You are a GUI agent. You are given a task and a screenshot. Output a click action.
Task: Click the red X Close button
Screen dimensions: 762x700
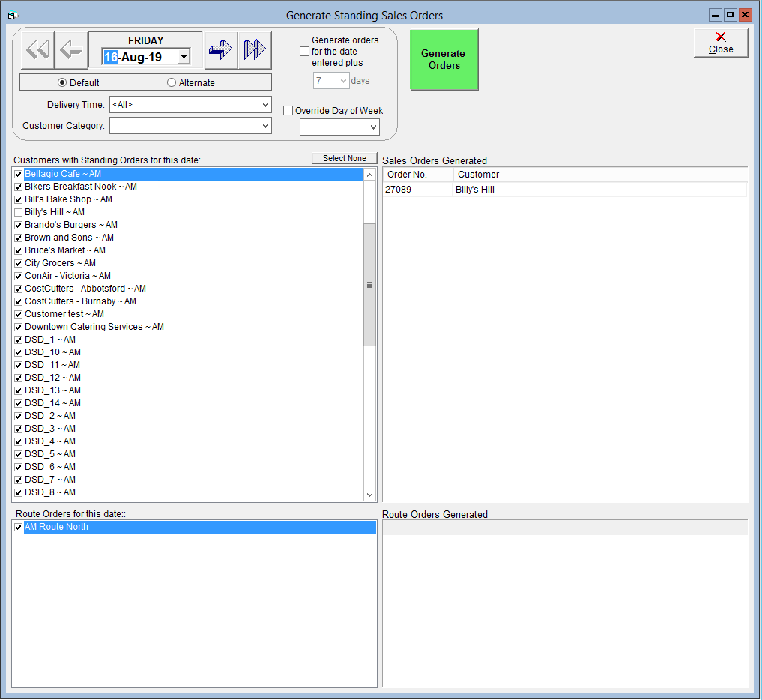pyautogui.click(x=721, y=43)
